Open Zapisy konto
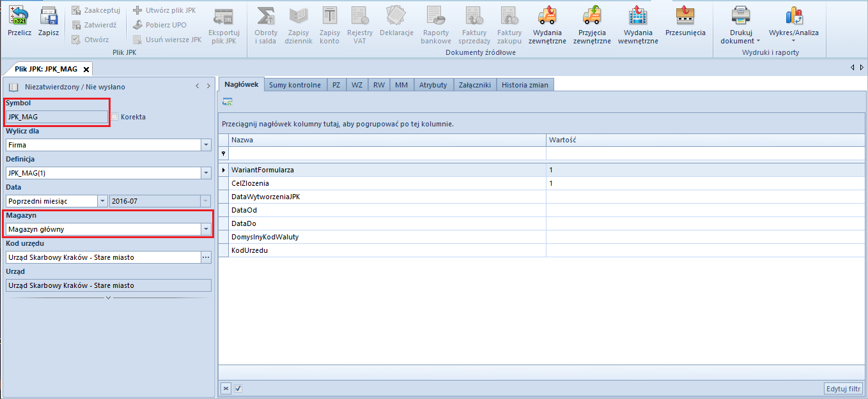This screenshot has width=868, height=399. (330, 26)
